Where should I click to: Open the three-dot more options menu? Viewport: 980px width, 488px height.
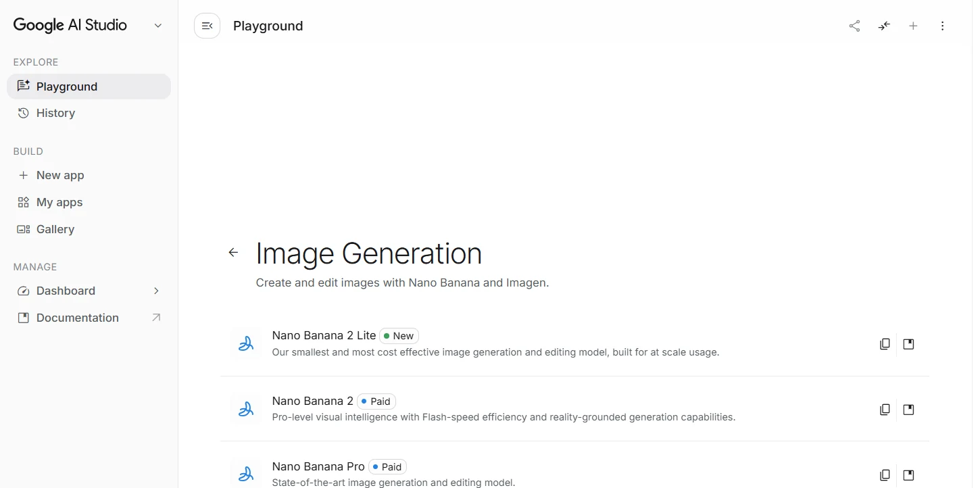coord(942,26)
